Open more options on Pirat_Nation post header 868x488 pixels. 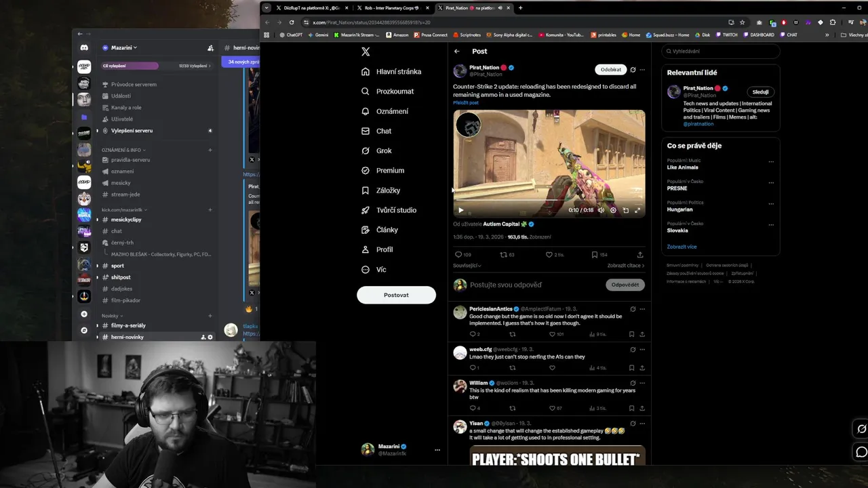tap(642, 69)
